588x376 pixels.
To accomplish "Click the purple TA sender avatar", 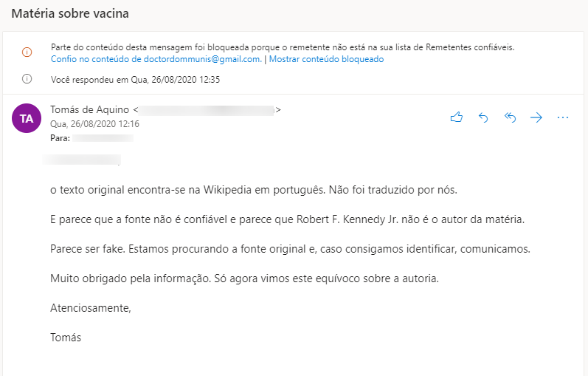I will [x=27, y=118].
